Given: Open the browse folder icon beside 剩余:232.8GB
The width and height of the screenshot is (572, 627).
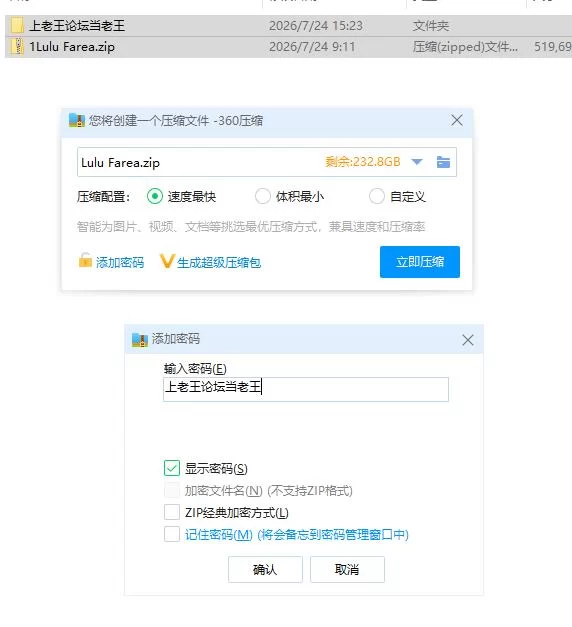Looking at the screenshot, I should coord(443,162).
